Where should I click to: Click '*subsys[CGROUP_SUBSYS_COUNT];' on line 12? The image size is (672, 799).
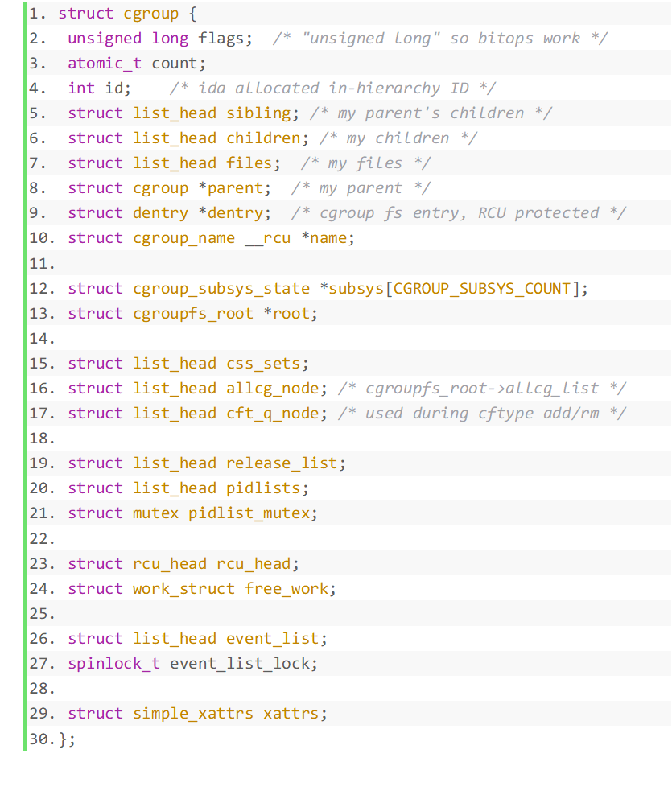pyautogui.click(x=453, y=289)
